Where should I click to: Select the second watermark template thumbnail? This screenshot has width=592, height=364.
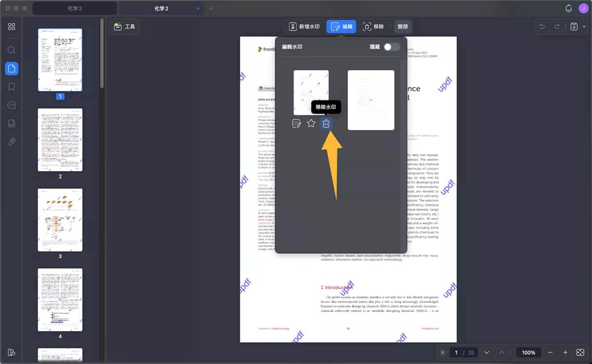pos(371,100)
